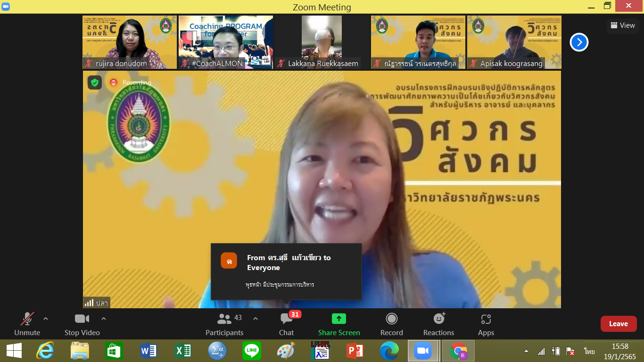This screenshot has height=362, width=644.
Task: Select rujira donudom video thumbnail
Action: coord(130,42)
